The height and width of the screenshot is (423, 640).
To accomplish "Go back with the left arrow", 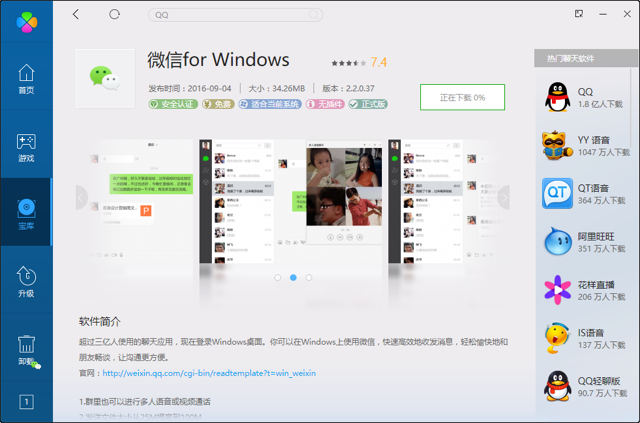I will coord(76,15).
